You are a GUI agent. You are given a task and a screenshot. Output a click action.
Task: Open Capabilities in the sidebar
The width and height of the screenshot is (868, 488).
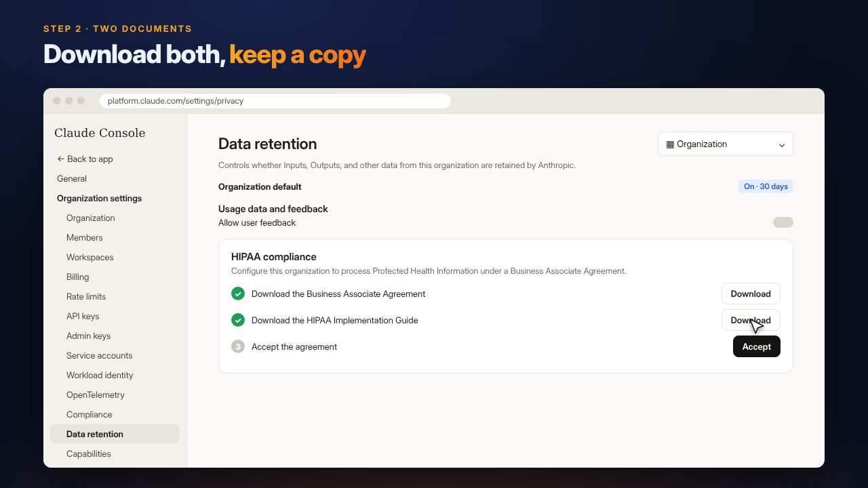tap(89, 453)
